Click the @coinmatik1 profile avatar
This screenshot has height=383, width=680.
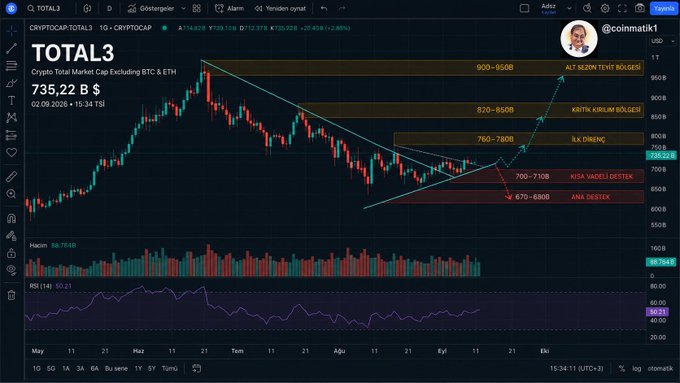click(x=579, y=39)
